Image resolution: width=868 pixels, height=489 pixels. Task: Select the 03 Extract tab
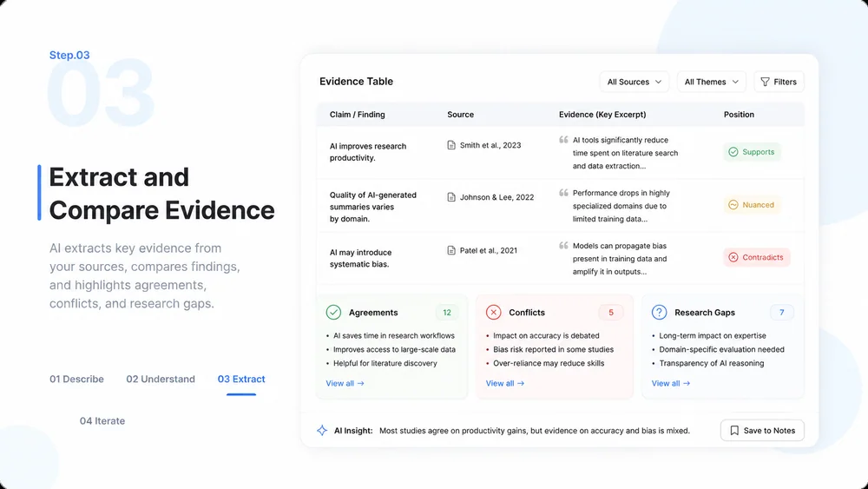(241, 379)
